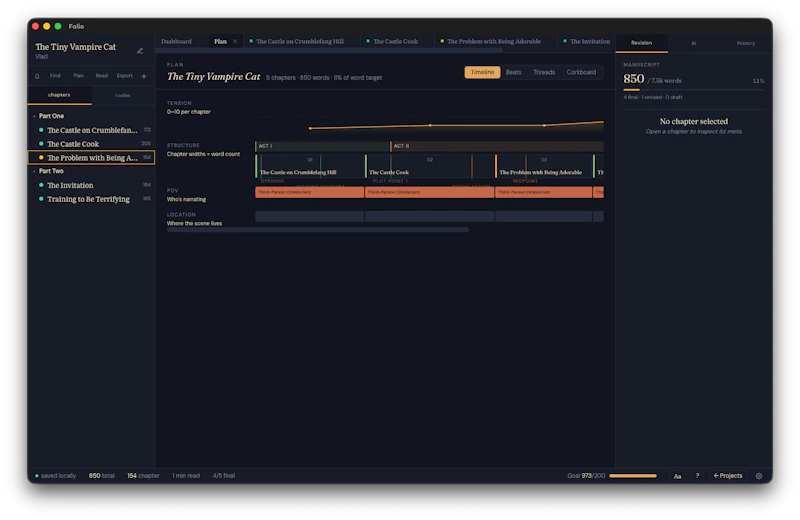Viewport: 800px width, 520px height.
Task: Open The Problem with Being Adorable editor tab
Action: coord(494,41)
